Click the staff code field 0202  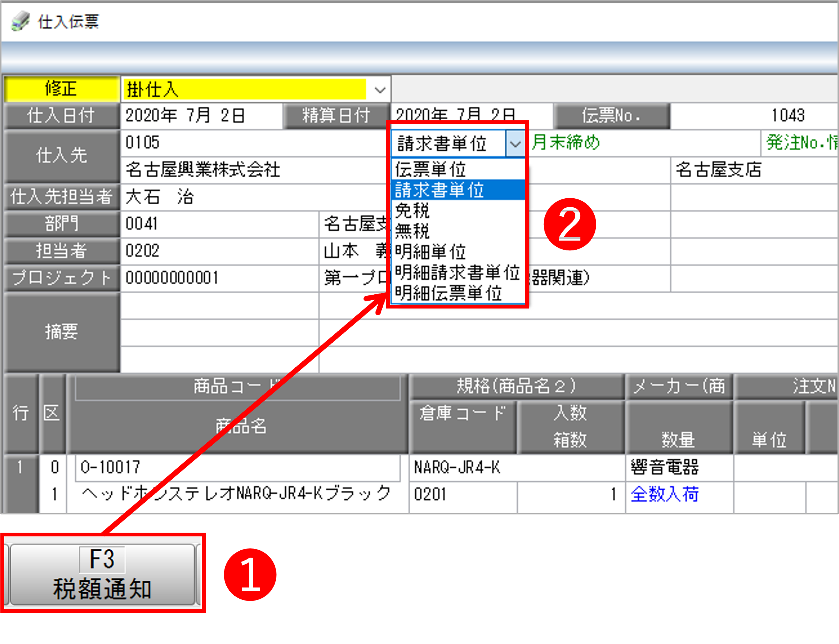[x=220, y=251]
